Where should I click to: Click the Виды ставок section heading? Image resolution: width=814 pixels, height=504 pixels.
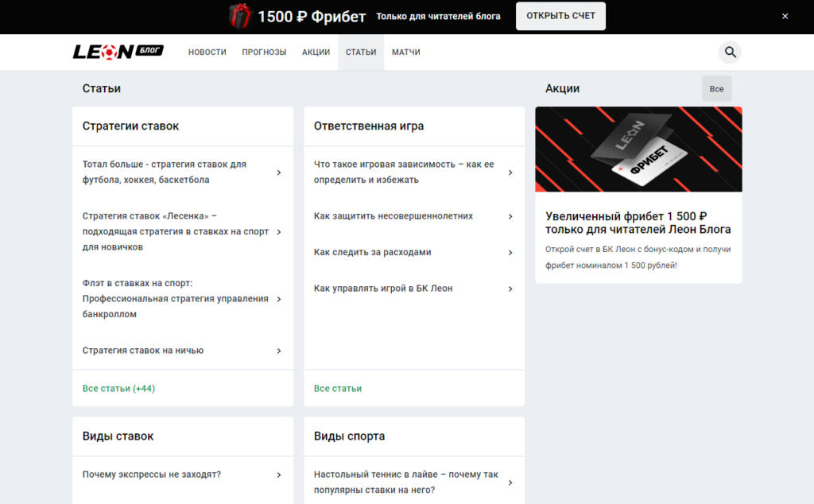(118, 436)
